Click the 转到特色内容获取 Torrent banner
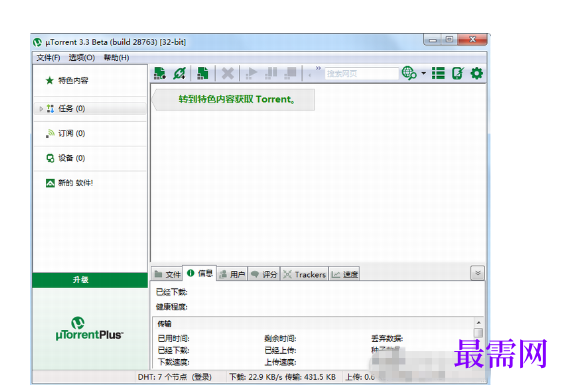The image size is (566, 385). click(x=234, y=100)
